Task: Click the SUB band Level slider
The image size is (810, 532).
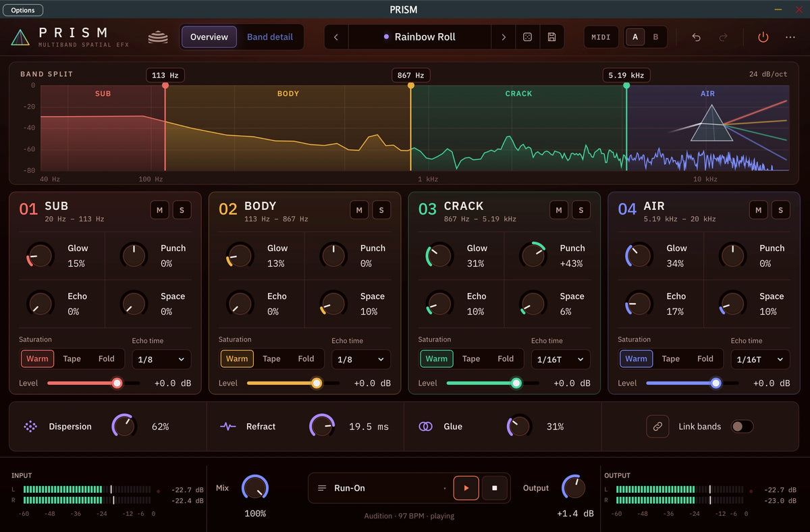Action: [x=93, y=383]
